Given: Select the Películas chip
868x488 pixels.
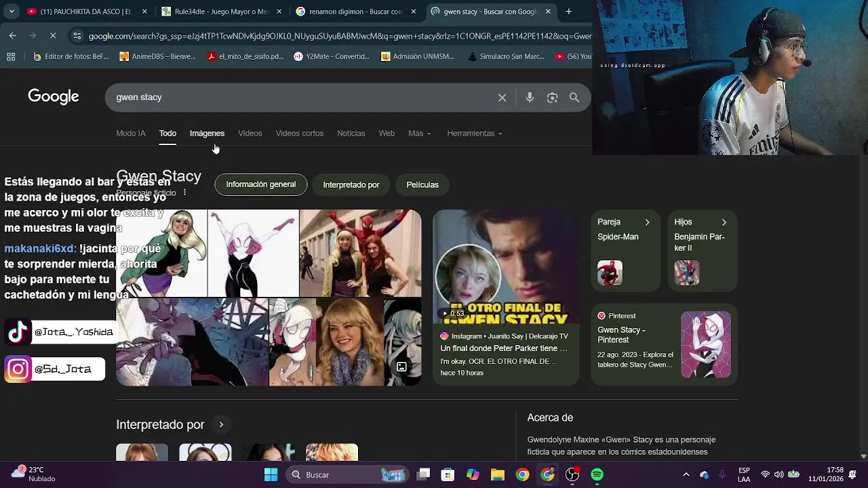Looking at the screenshot, I should coord(422,184).
